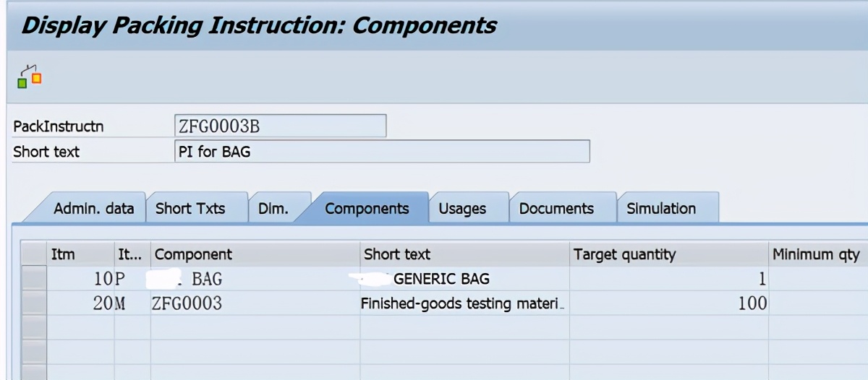Click the PackInstructn field ZFG0003B

(280, 126)
